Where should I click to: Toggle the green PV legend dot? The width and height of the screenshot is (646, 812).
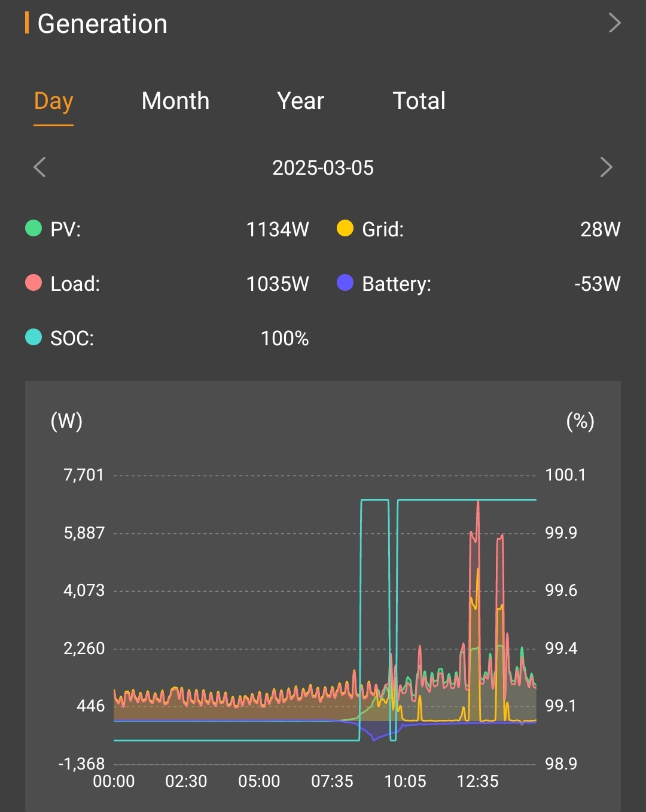pos(33,228)
